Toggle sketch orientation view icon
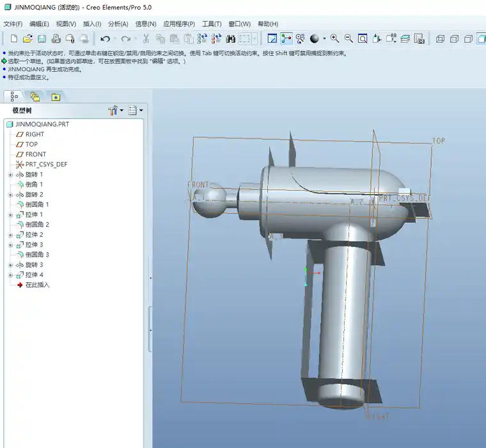This screenshot has width=486, height=448. pos(272,39)
